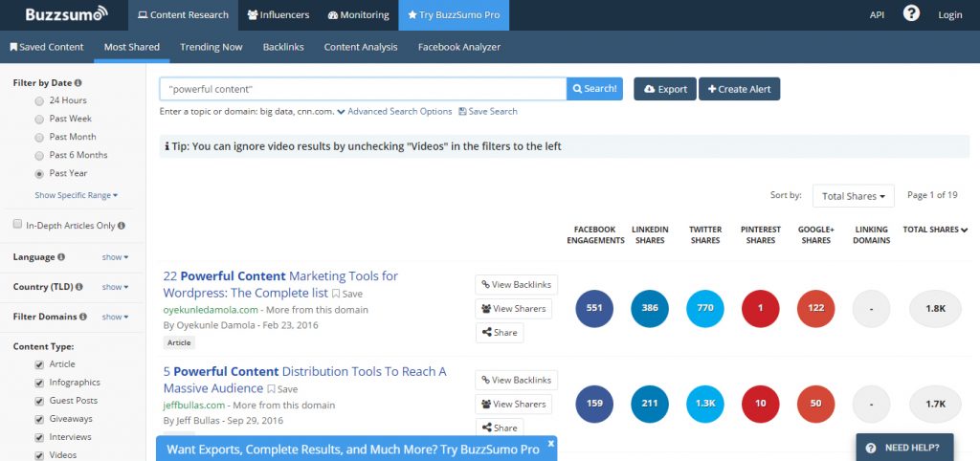This screenshot has width=980, height=461.
Task: Uncheck the Guest Posts content type
Action: pyautogui.click(x=38, y=401)
